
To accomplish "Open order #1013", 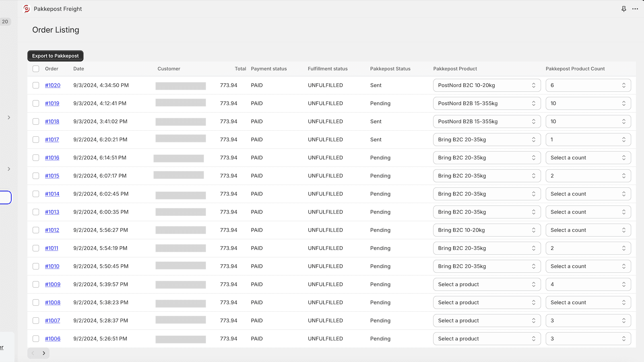I will click(52, 212).
